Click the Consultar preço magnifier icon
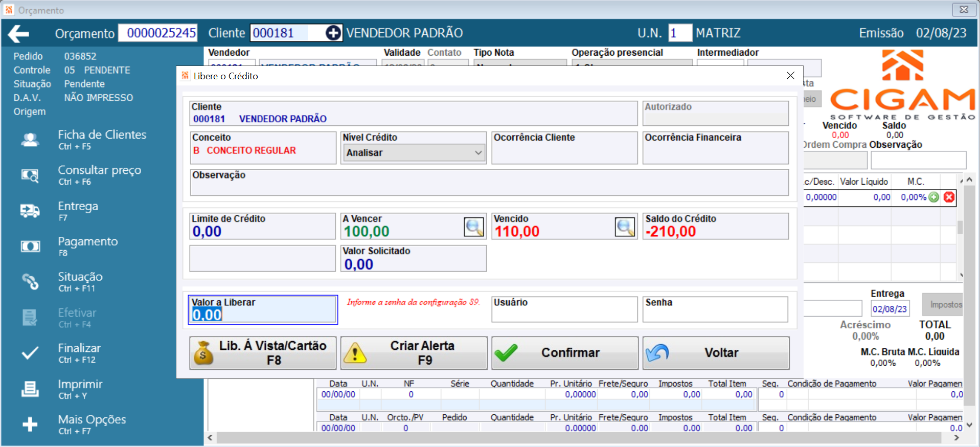This screenshot has height=447, width=980. pos(30,175)
